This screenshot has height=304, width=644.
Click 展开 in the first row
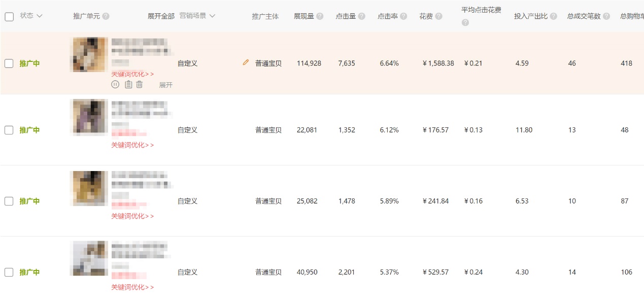(166, 85)
